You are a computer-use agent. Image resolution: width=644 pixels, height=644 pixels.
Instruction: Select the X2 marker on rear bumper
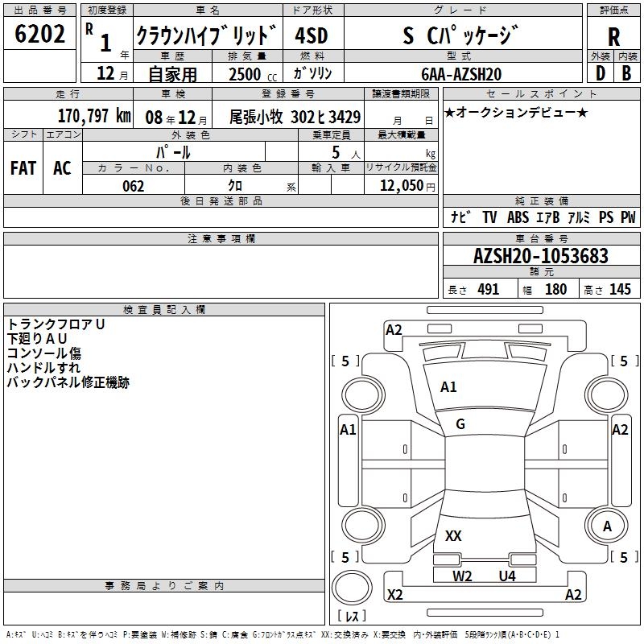point(395,595)
